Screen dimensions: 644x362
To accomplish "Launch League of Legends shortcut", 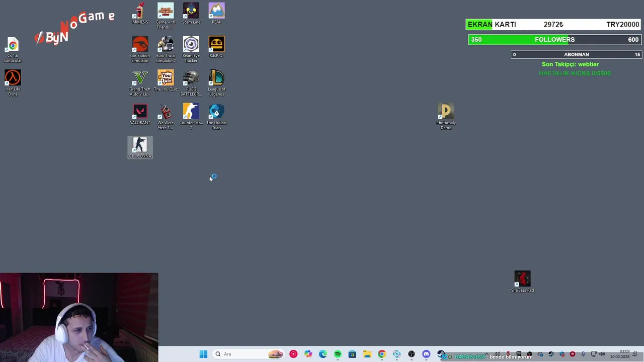I will click(216, 83).
